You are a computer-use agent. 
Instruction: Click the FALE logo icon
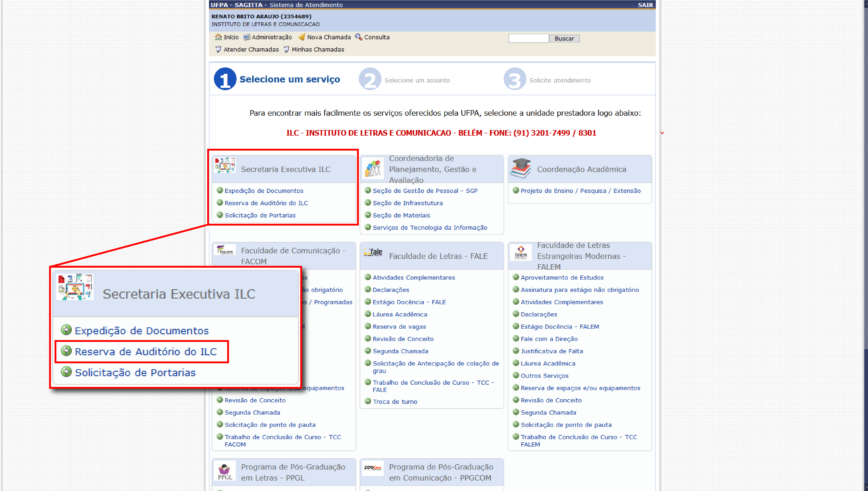tap(373, 252)
